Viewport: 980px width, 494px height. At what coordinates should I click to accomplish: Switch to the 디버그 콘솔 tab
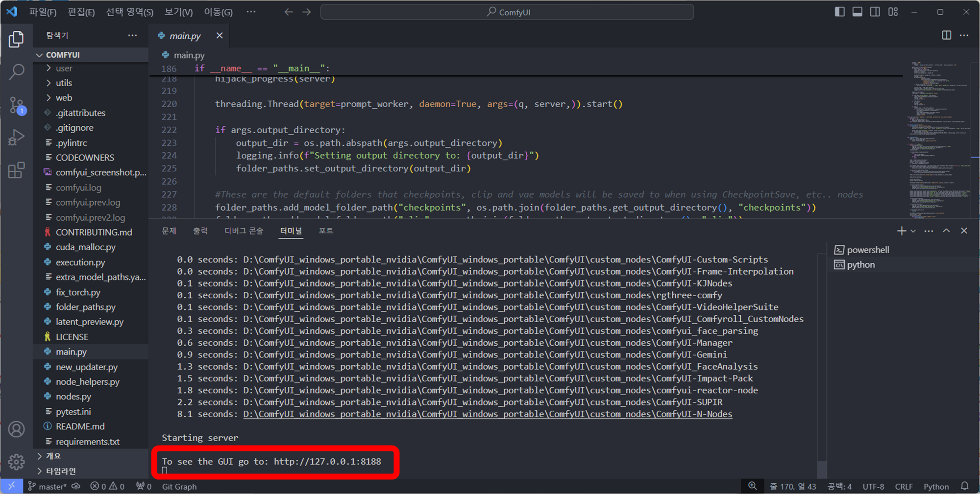(244, 231)
